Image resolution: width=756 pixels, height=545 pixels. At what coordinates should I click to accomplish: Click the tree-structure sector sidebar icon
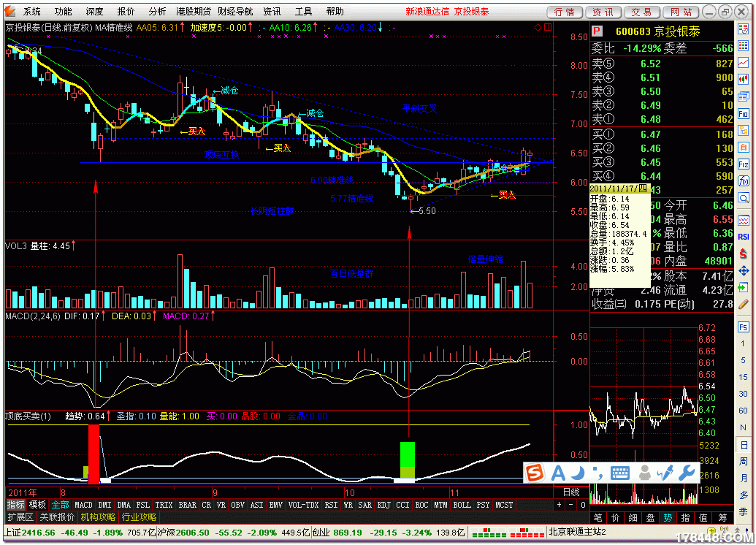[743, 130]
